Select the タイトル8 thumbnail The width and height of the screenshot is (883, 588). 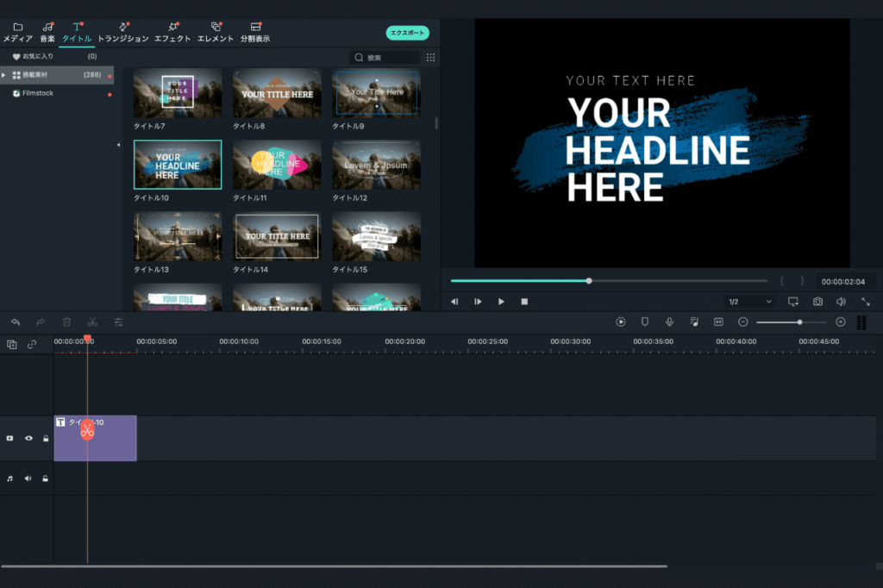(277, 93)
